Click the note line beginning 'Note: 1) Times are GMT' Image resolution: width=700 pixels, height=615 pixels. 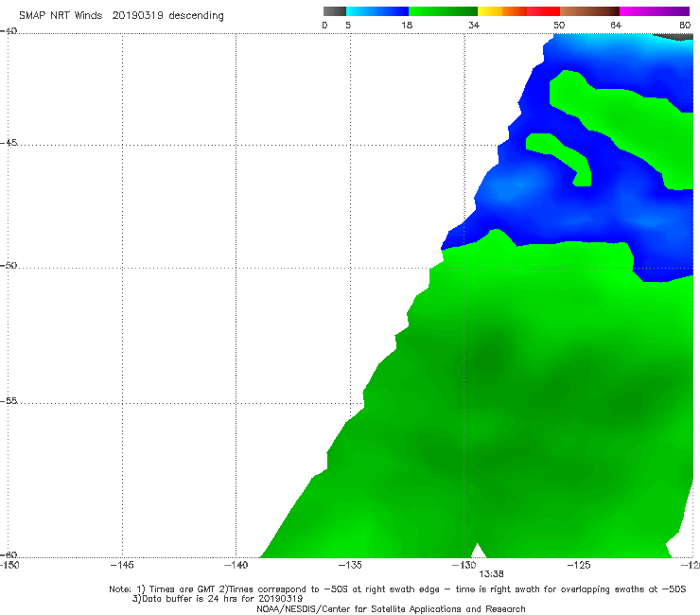point(397,589)
